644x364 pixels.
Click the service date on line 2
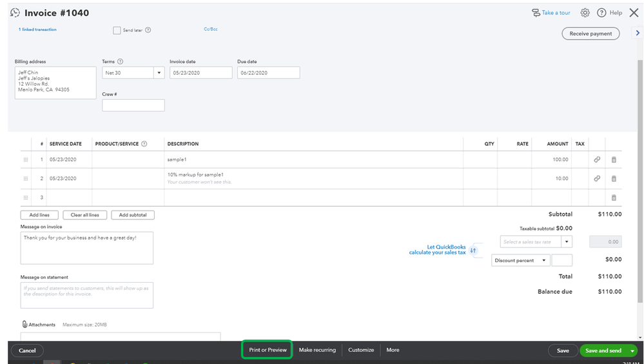[69, 178]
